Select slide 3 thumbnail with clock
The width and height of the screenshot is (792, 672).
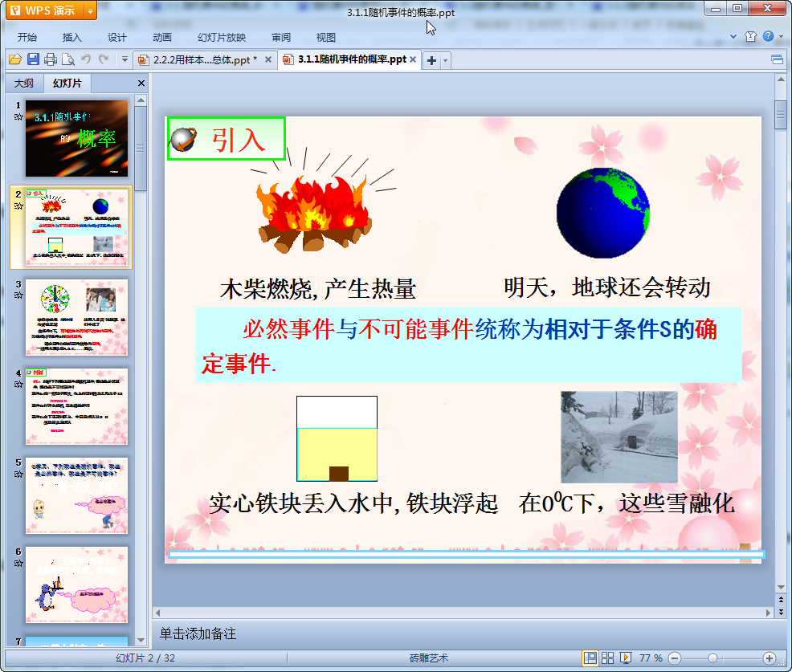[77, 317]
